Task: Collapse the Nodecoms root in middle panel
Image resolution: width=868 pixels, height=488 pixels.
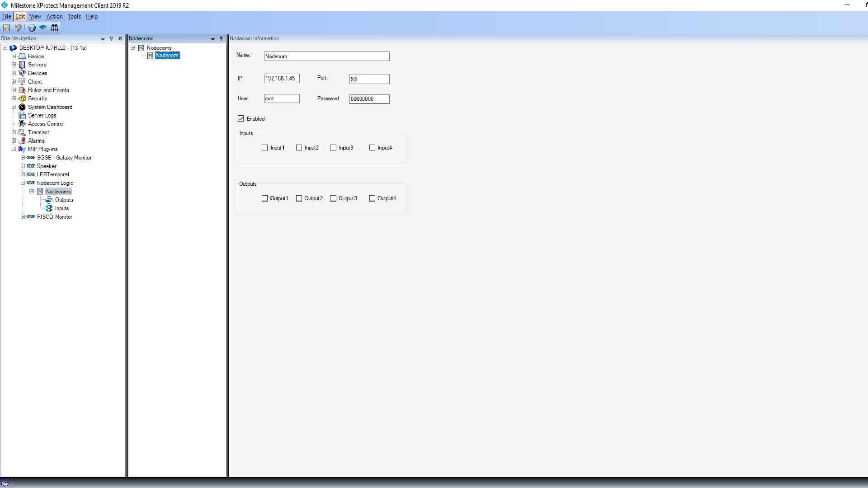Action: click(133, 48)
